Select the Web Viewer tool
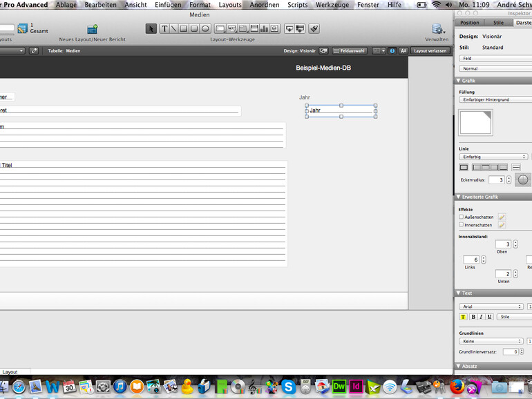532x399 pixels. (275, 29)
